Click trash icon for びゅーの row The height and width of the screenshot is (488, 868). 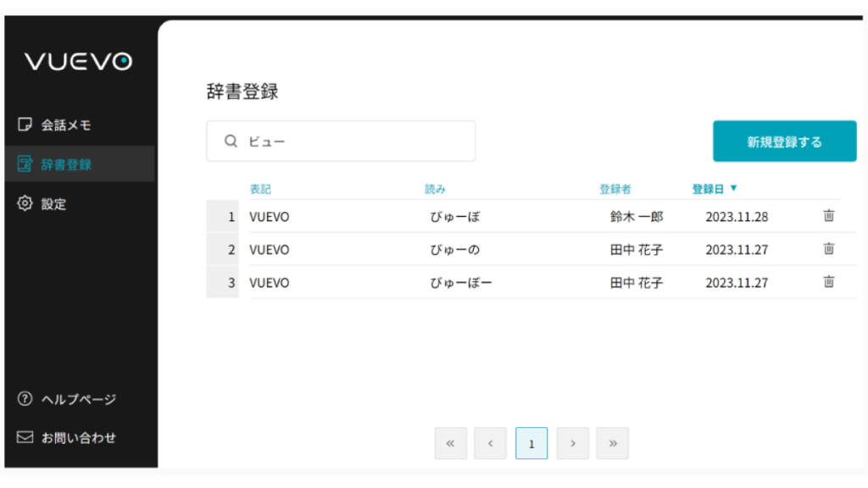coord(828,249)
